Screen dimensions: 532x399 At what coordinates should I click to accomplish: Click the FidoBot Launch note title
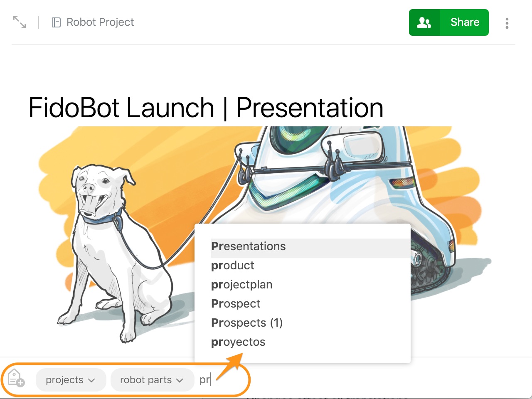pyautogui.click(x=206, y=108)
